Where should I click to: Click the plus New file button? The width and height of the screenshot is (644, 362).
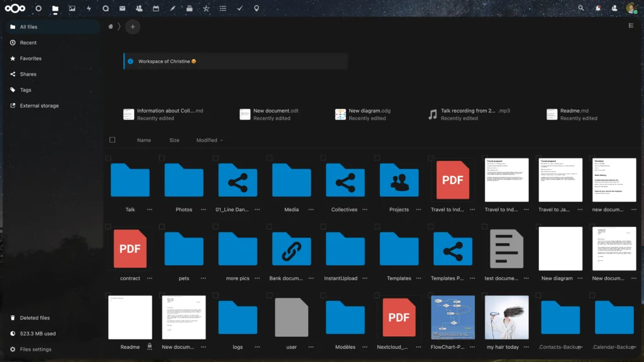point(133,26)
